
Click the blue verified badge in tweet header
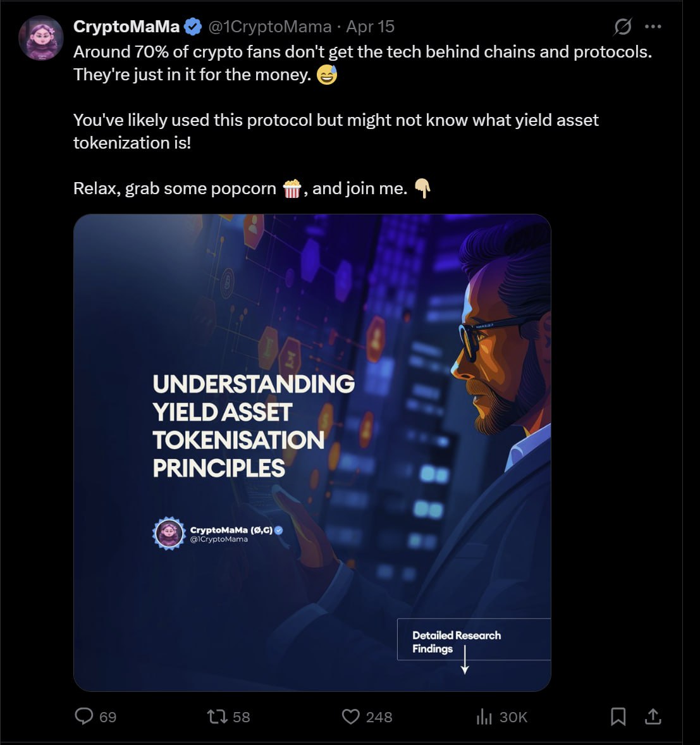(x=193, y=27)
